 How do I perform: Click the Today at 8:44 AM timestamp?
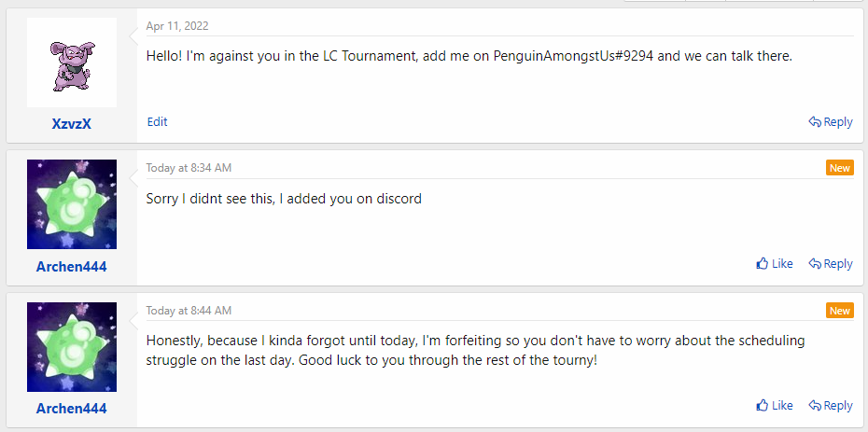click(189, 310)
